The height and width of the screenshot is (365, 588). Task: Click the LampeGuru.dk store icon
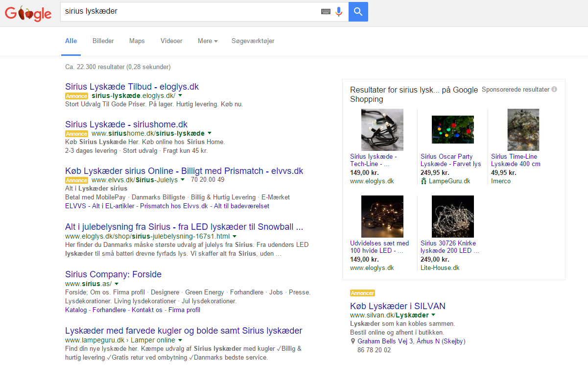pos(423,181)
